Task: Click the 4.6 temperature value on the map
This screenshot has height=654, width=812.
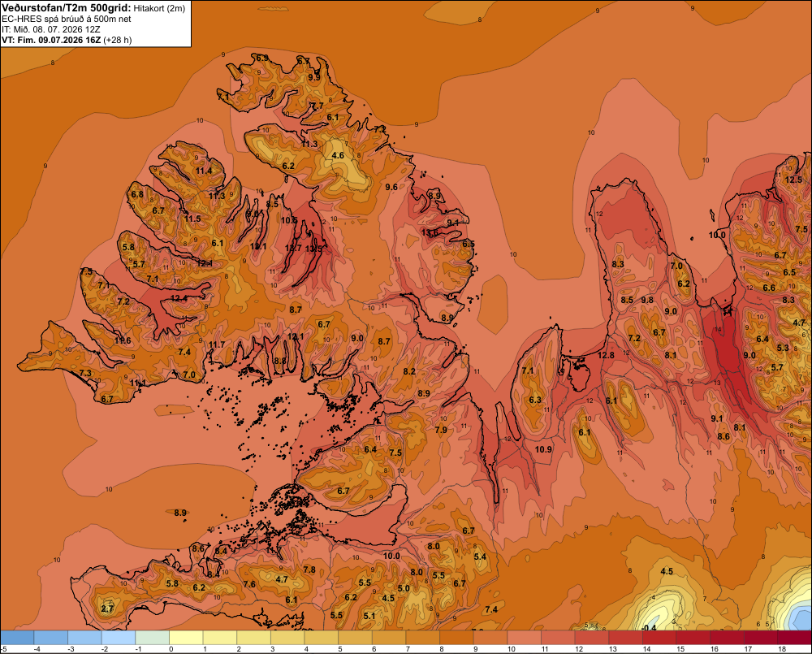Action: coord(338,155)
